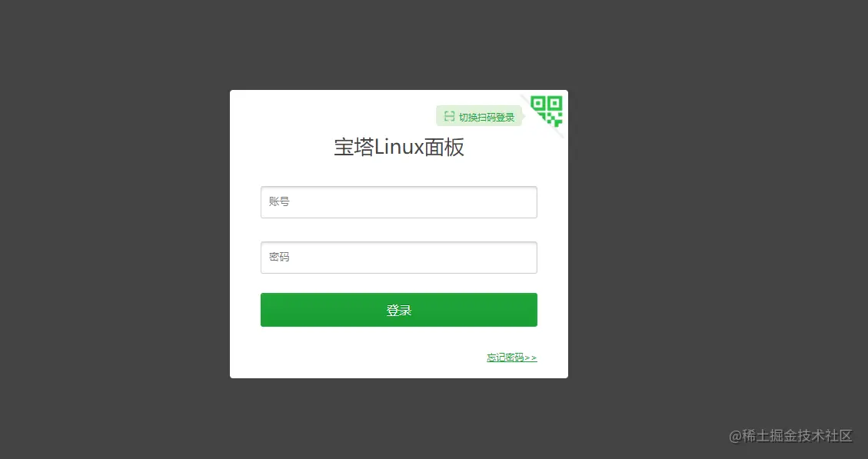Screen dimensions: 868x459
Task: Click the 账号 placeholder text
Action: click(x=279, y=201)
